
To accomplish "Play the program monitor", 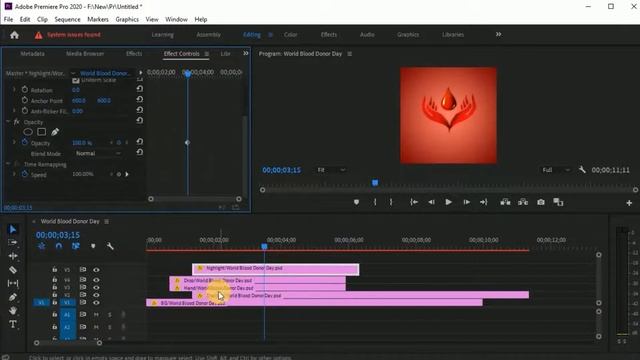I will click(448, 202).
